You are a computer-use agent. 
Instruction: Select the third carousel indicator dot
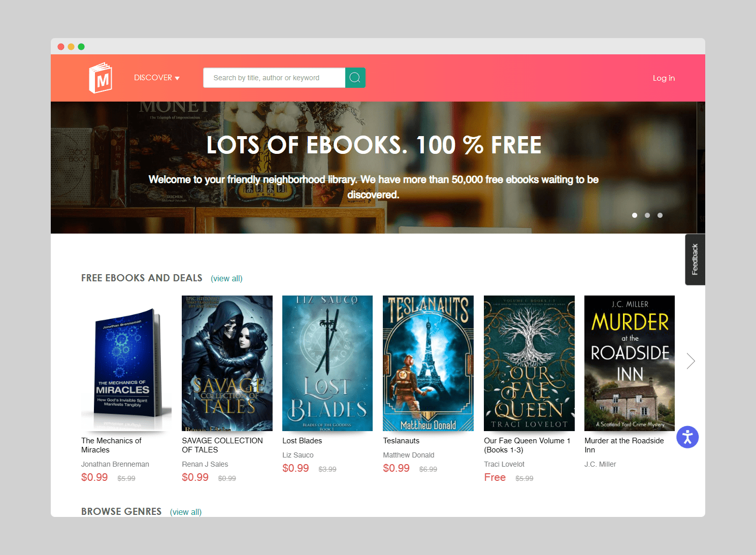(660, 215)
